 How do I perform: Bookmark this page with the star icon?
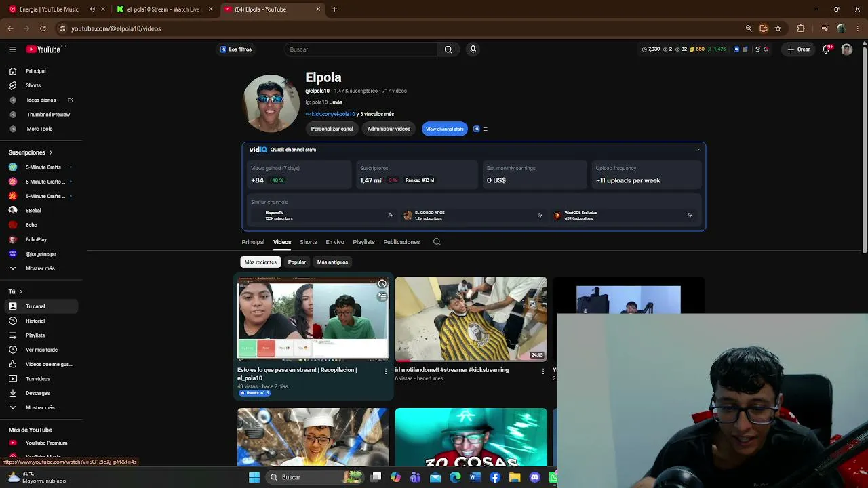pyautogui.click(x=778, y=28)
